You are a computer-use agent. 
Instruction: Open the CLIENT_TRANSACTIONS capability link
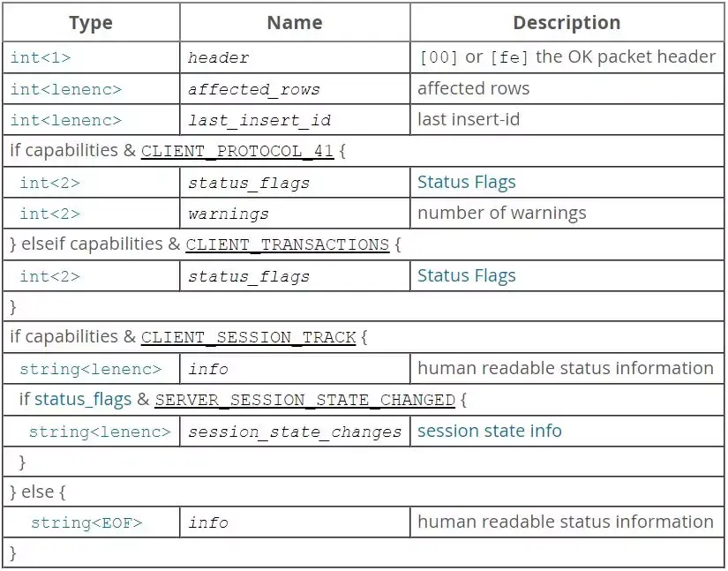(287, 244)
